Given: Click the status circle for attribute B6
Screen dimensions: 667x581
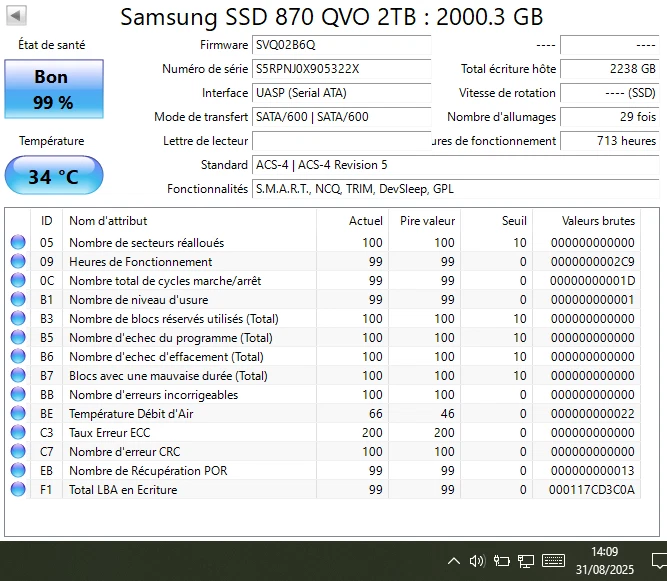Looking at the screenshot, I should click(18, 356).
